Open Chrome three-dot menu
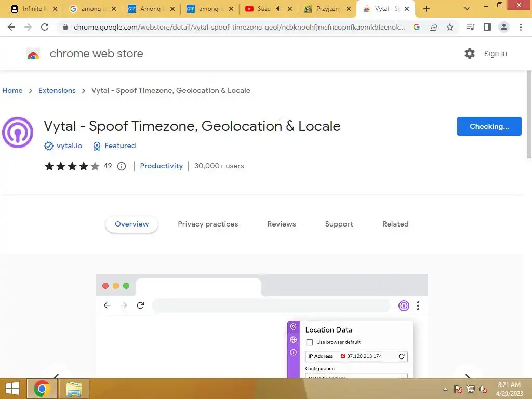This screenshot has width=532, height=399. pyautogui.click(x=521, y=27)
